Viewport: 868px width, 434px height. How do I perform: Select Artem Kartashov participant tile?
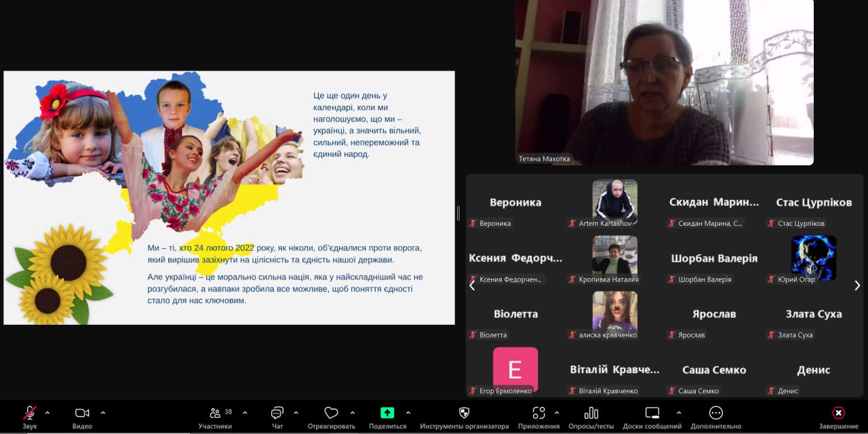615,202
